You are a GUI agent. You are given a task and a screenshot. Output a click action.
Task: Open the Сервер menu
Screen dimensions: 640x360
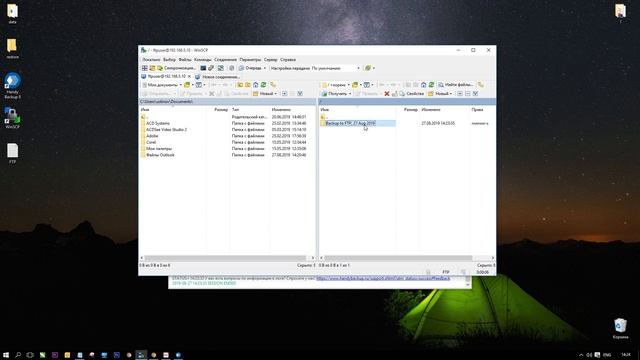(270, 60)
